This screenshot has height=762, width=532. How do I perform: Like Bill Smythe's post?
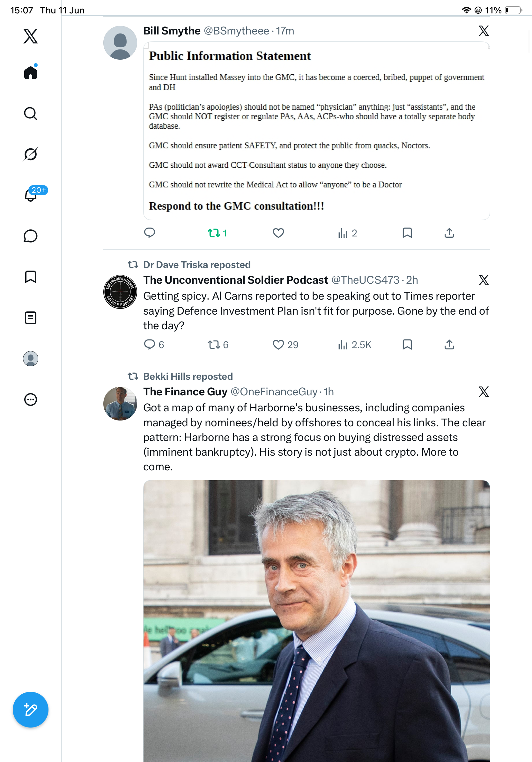pos(278,233)
